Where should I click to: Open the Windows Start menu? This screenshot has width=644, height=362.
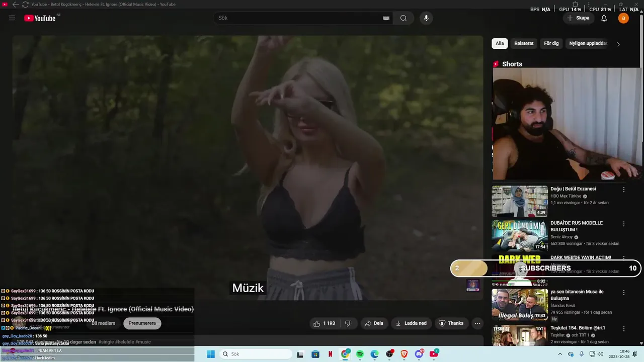click(x=211, y=354)
